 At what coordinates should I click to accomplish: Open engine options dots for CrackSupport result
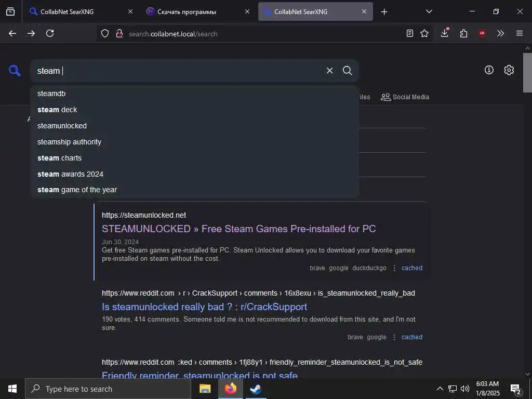point(394,337)
